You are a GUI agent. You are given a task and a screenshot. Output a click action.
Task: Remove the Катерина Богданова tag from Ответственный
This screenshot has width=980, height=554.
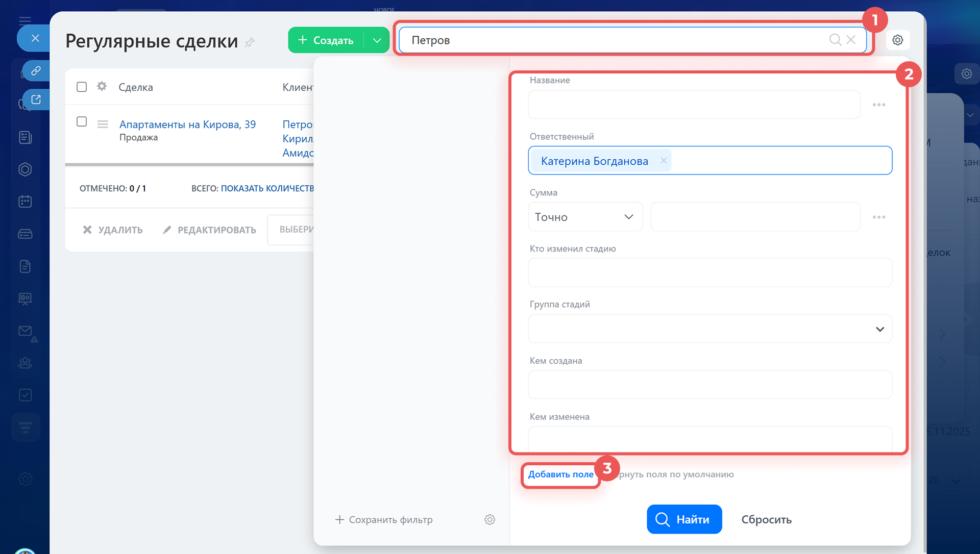click(x=664, y=160)
